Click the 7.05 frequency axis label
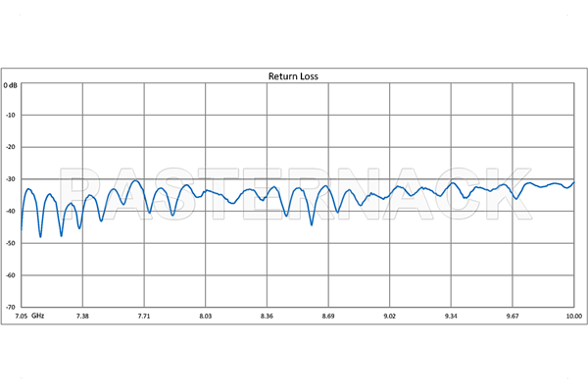Image resolution: width=588 pixels, height=392 pixels. click(19, 317)
